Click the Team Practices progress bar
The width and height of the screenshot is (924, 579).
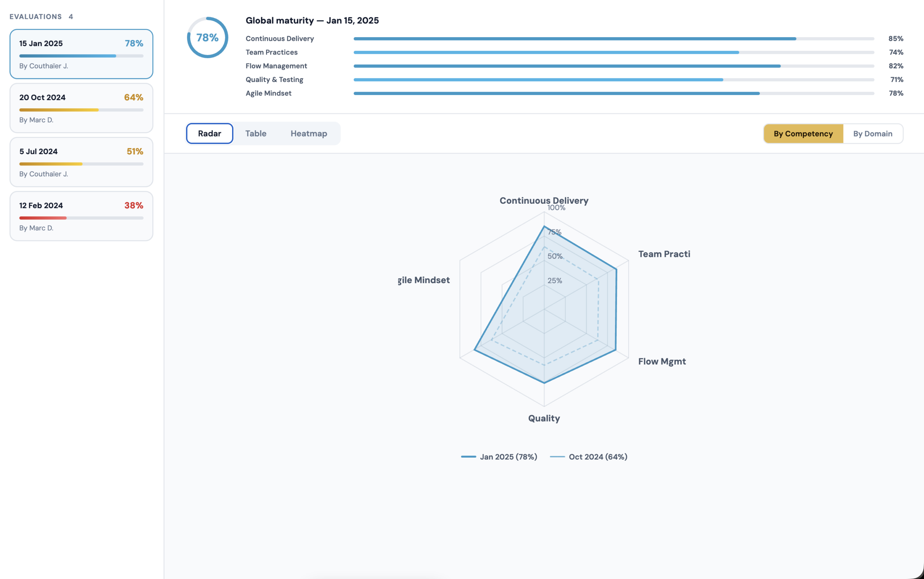tap(613, 52)
